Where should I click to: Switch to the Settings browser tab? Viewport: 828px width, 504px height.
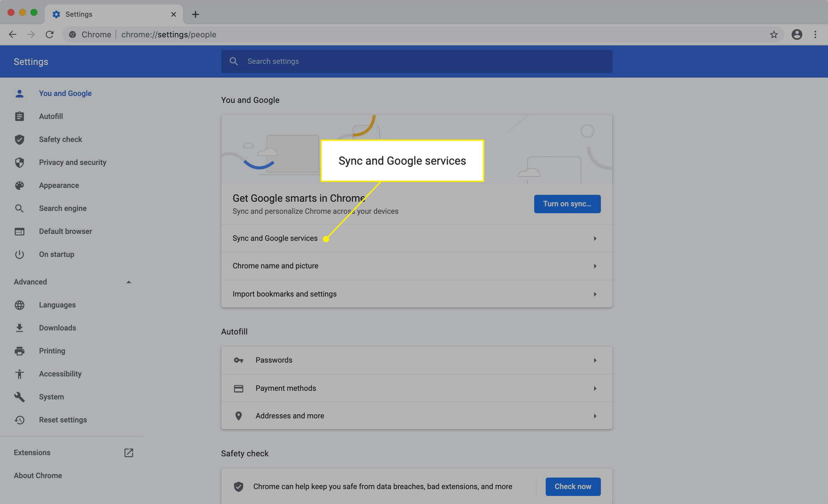[x=114, y=14]
